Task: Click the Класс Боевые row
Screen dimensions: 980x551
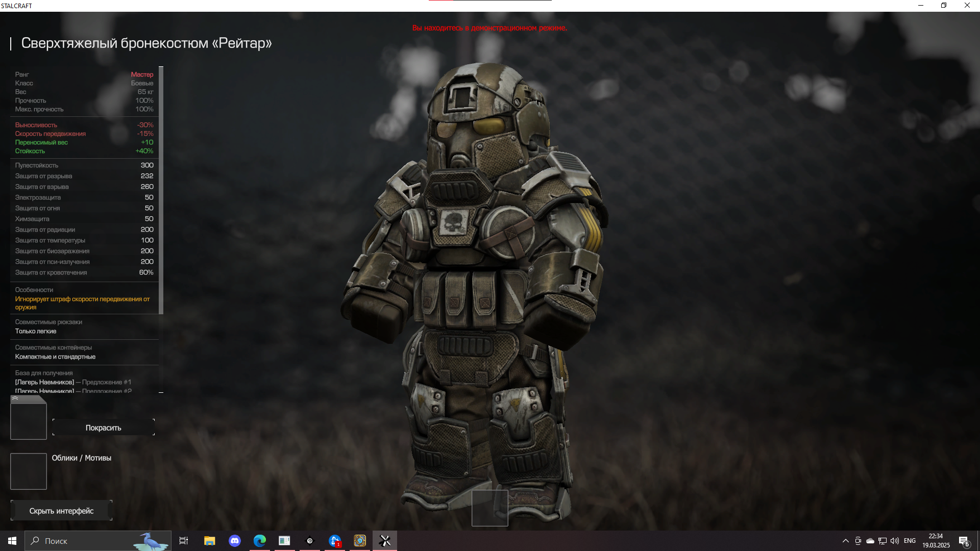Action: coord(84,83)
